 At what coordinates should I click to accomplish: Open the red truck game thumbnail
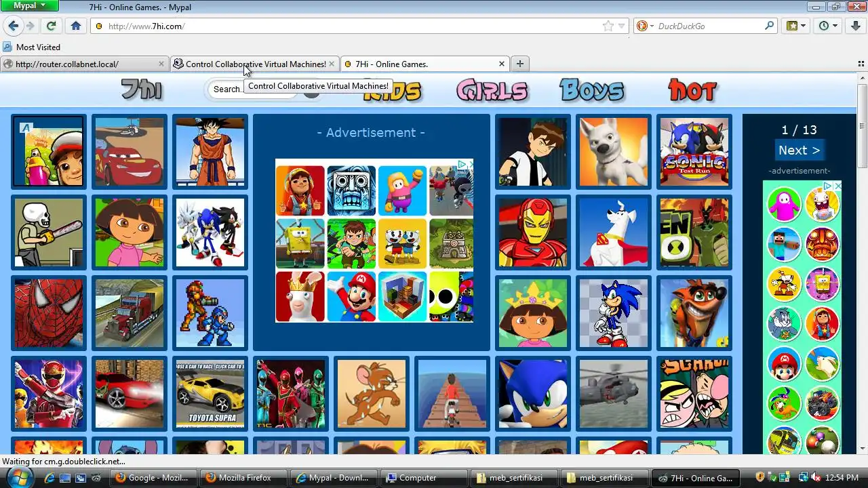coord(130,313)
